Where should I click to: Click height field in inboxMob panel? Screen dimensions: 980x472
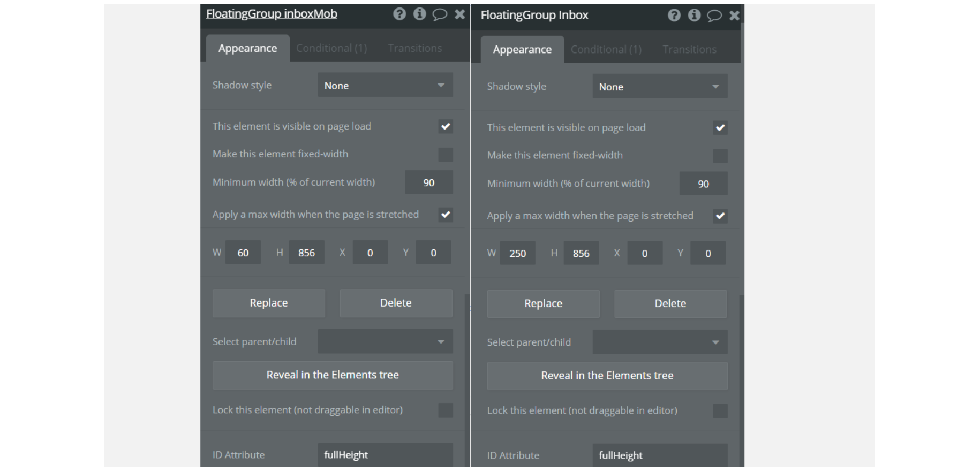point(307,253)
